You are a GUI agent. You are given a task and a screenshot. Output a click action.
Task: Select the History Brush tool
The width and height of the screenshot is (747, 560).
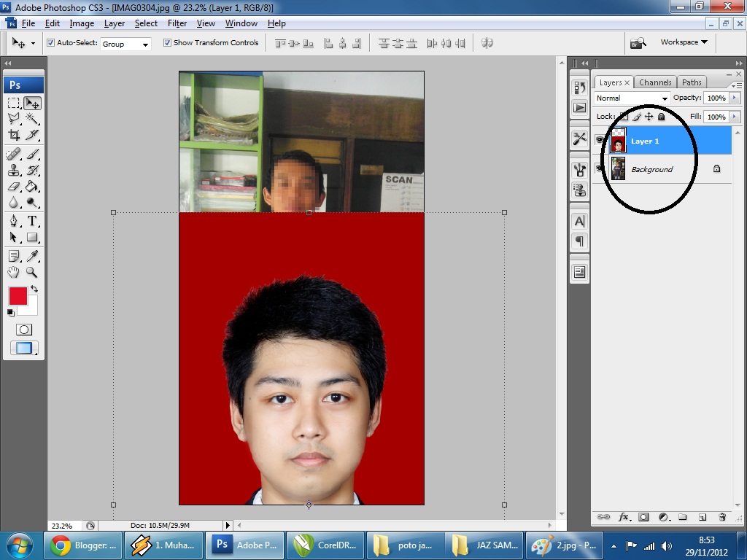click(32, 170)
